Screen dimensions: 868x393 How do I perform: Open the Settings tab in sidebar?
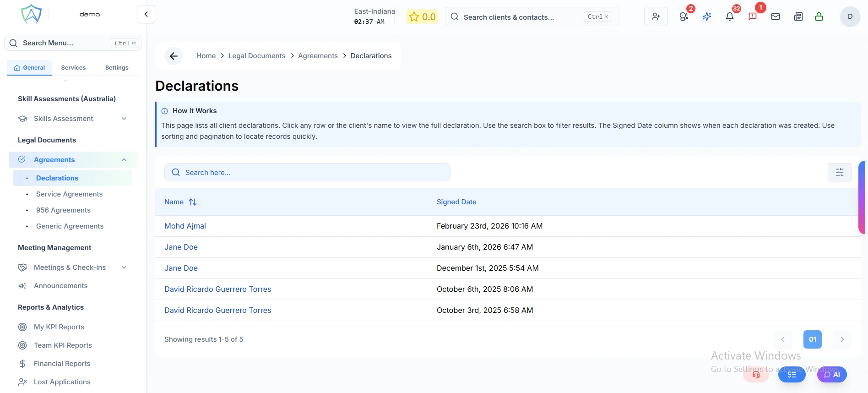[117, 68]
